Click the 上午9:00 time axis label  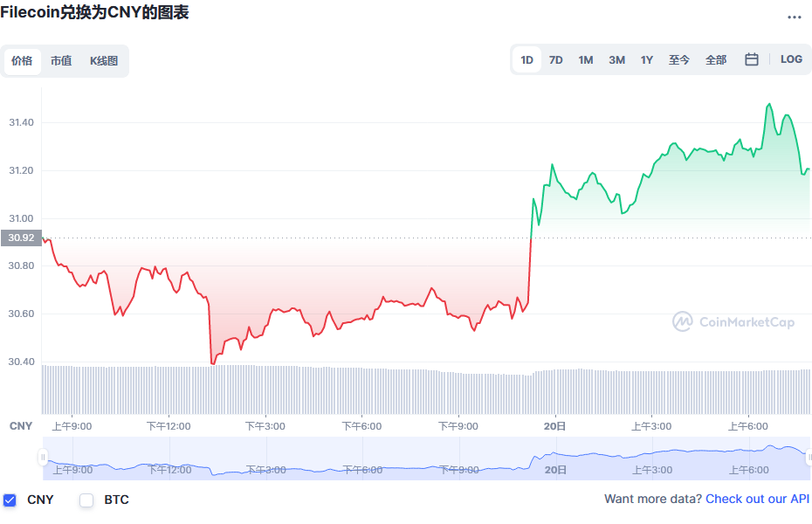pos(72,426)
